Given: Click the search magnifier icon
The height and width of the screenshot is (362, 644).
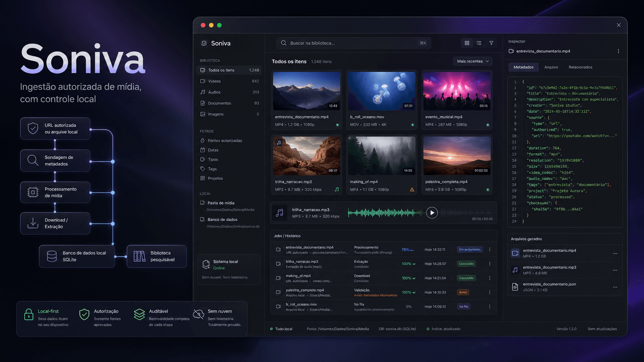Looking at the screenshot, I should click(x=284, y=43).
